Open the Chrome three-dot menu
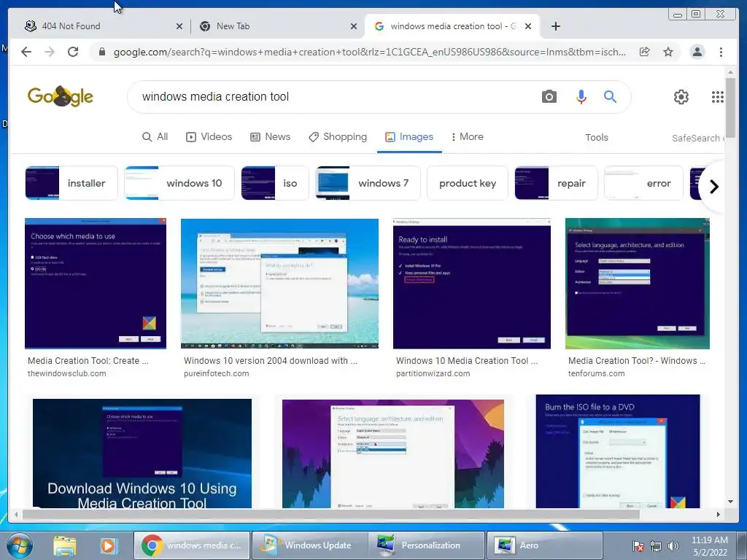This screenshot has height=560, width=747. [721, 52]
